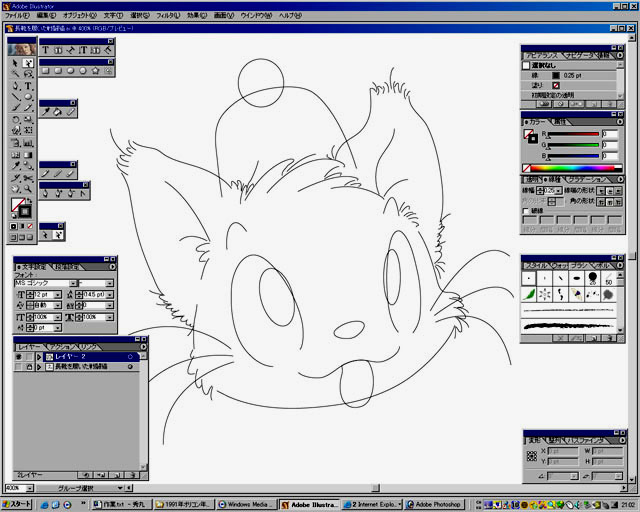The image size is (640, 512).
Task: Select the Scissors tool
Action: click(x=28, y=178)
